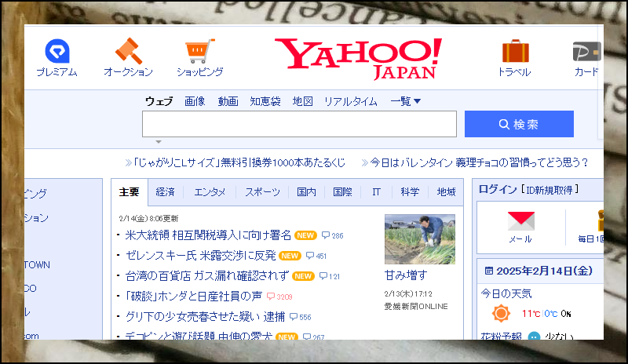
Task: Open headline 台湾の百貨店 ガス漏れ確認されず
Action: [x=207, y=276]
